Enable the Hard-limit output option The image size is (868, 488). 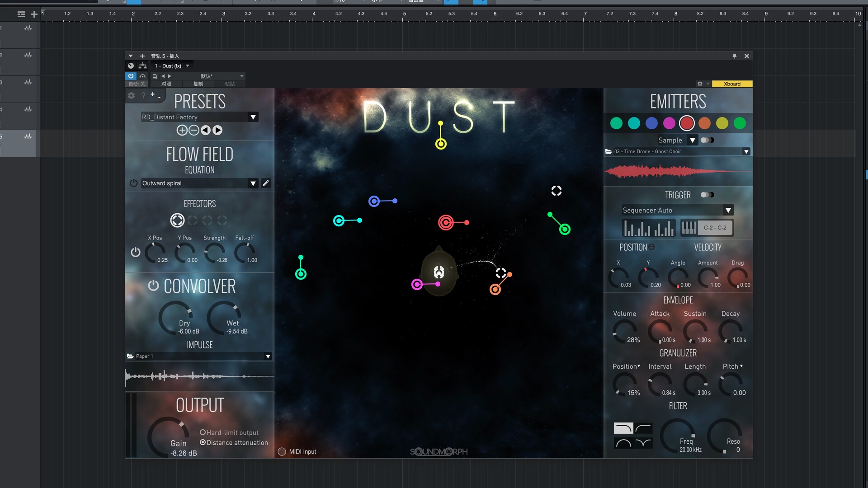(203, 432)
